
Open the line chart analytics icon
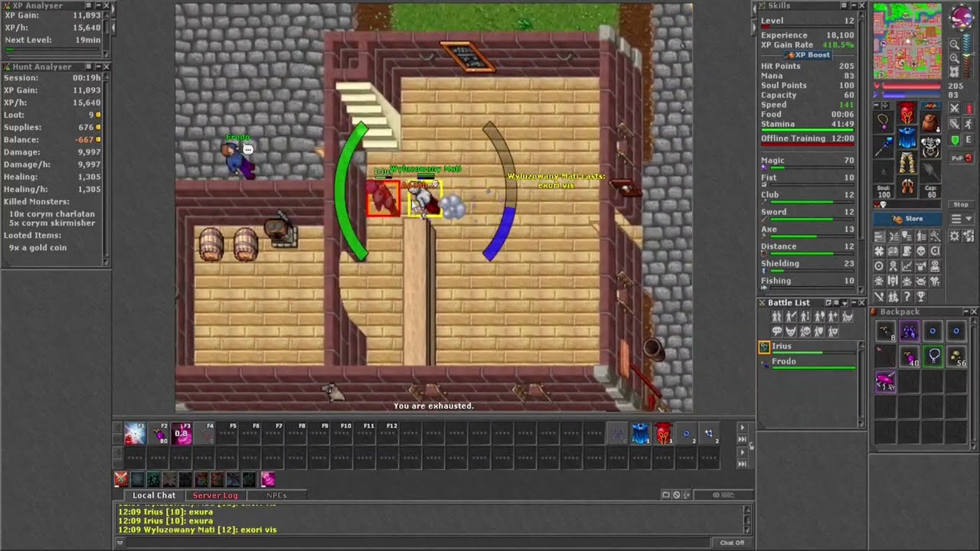point(906,266)
